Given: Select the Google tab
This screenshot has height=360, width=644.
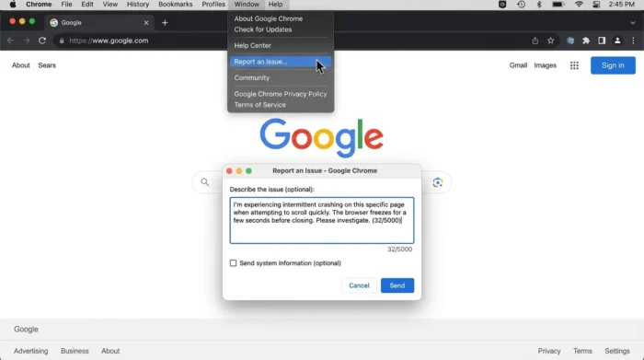Looking at the screenshot, I should click(x=98, y=23).
